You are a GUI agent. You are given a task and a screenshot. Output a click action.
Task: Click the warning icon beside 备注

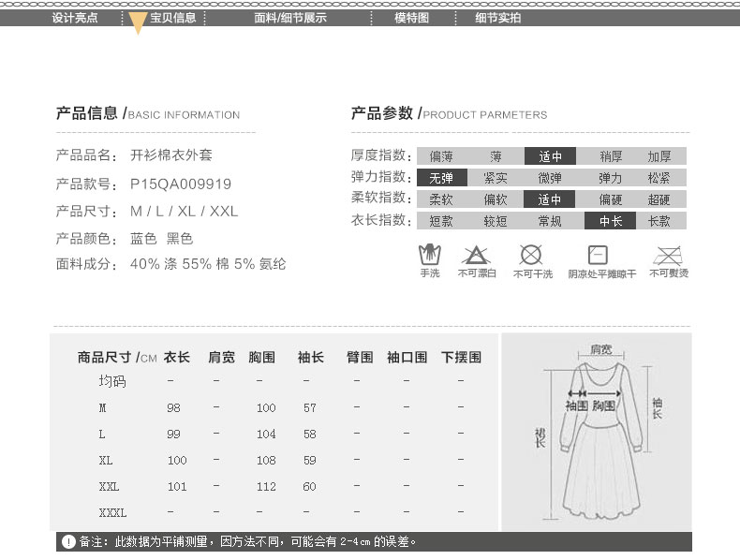click(68, 541)
